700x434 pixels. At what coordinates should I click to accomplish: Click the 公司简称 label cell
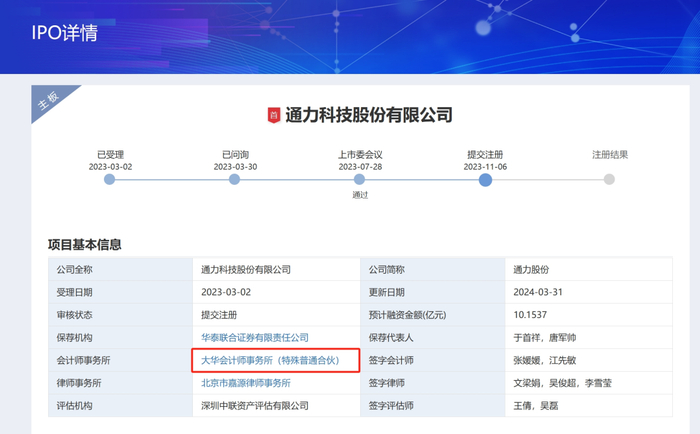tap(433, 269)
